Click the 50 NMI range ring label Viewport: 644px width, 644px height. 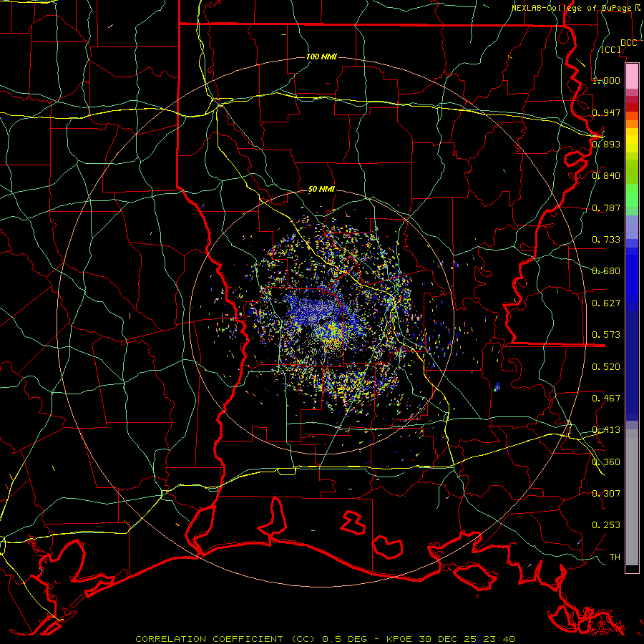click(x=321, y=190)
